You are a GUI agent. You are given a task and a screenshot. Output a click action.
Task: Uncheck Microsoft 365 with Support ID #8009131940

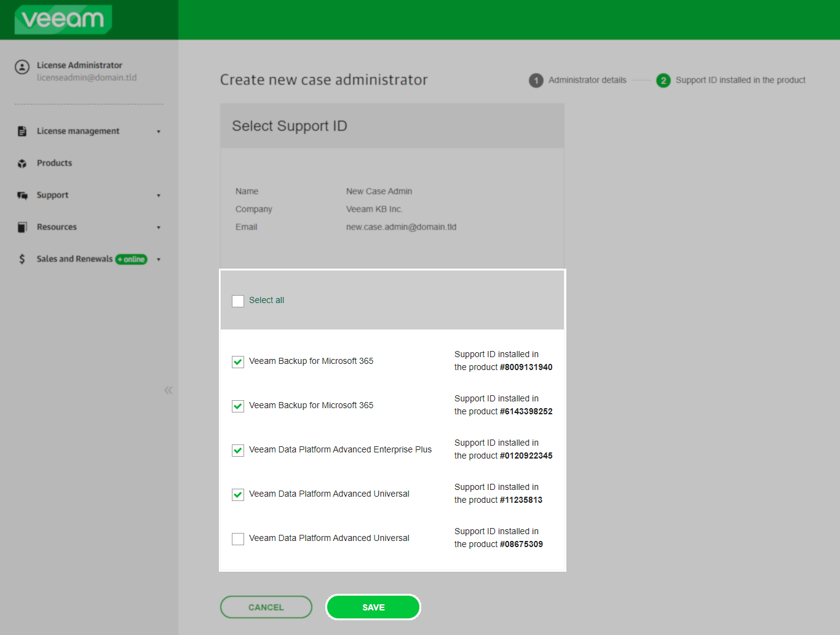[238, 361]
